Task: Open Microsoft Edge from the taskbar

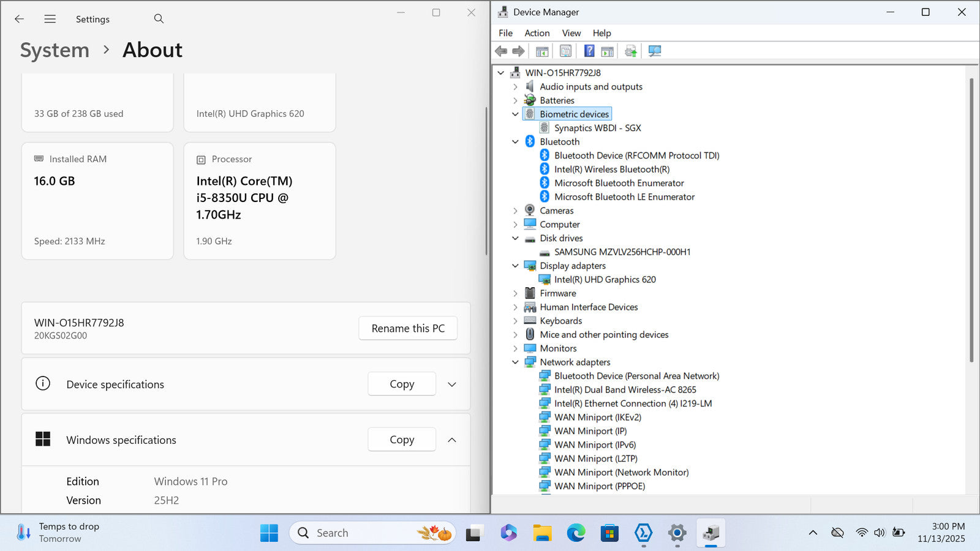Action: coord(576,533)
